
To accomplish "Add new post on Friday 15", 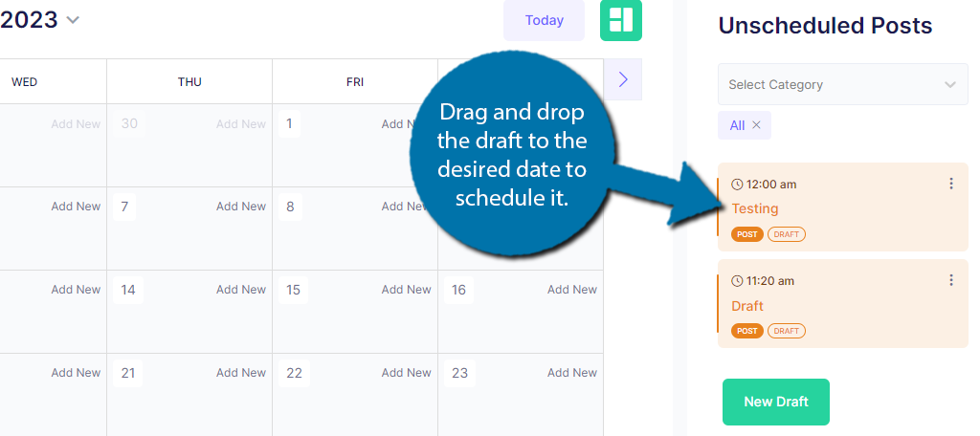I will click(x=407, y=290).
